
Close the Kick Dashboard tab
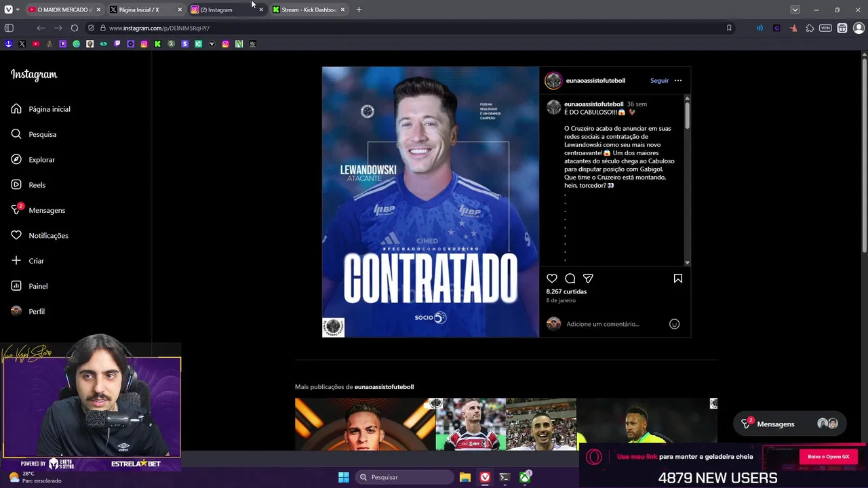342,9
